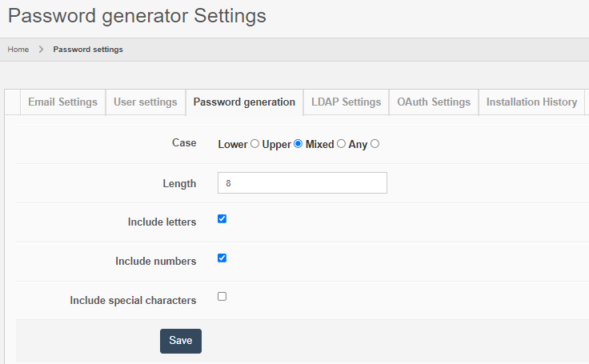Disable the Include numbers checkbox
Viewport: 589px width, 364px height.
222,258
